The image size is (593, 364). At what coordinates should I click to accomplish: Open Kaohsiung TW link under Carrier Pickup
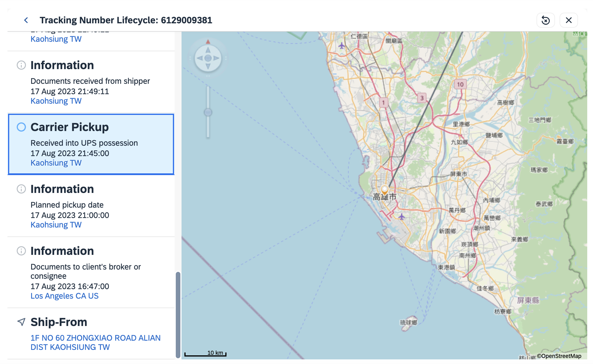[x=56, y=163]
